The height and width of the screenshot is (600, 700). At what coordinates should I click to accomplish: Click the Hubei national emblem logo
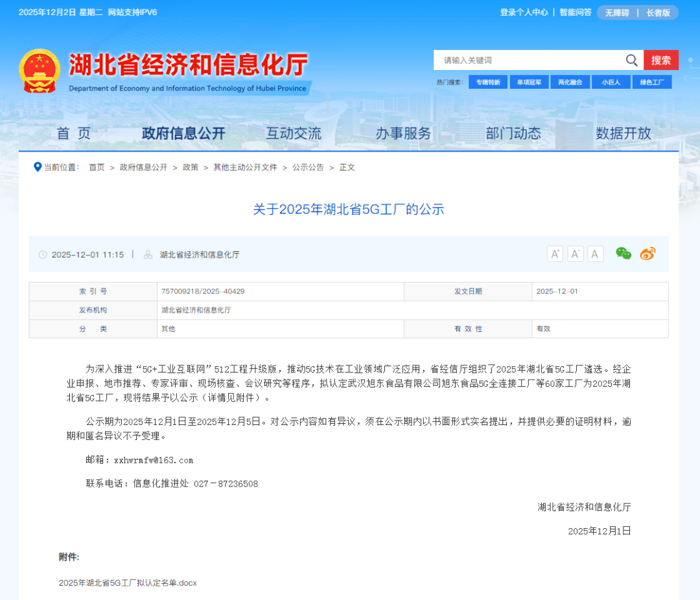click(40, 71)
